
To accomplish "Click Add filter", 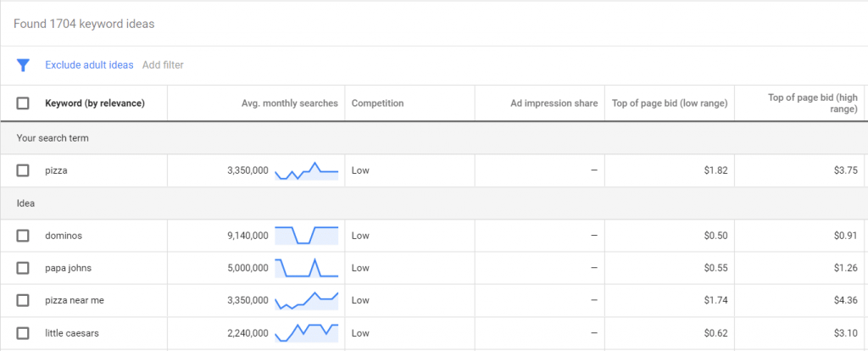I will [163, 65].
